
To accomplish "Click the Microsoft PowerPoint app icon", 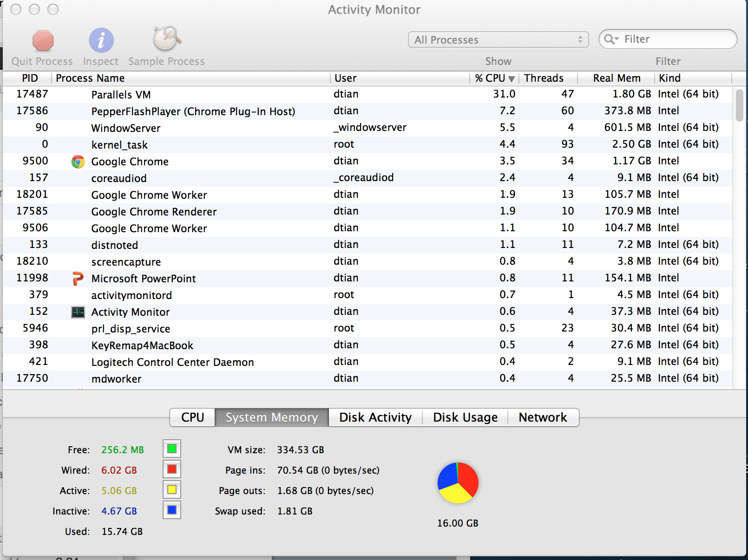I will [78, 279].
